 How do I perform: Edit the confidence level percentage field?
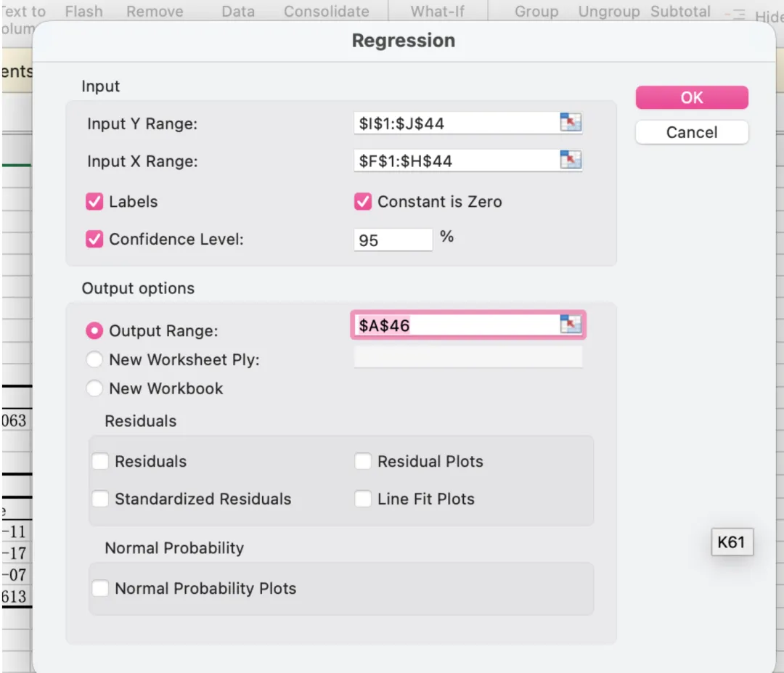[392, 240]
